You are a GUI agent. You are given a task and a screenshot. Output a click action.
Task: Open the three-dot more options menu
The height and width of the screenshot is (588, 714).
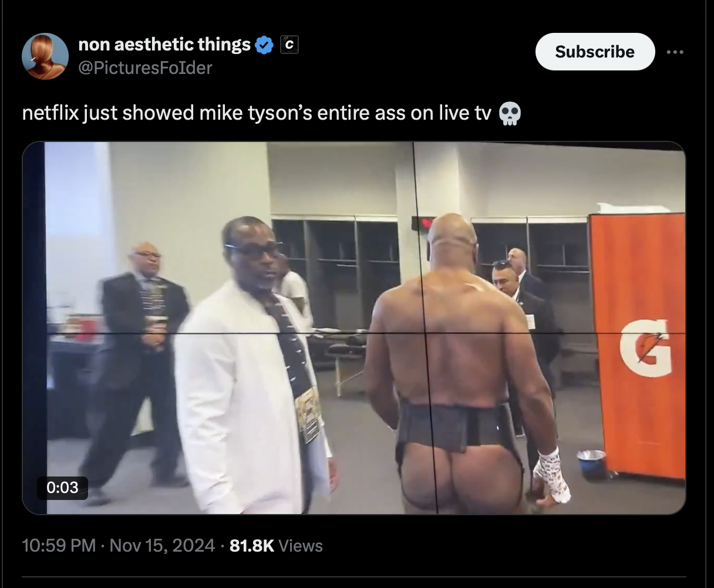675,52
